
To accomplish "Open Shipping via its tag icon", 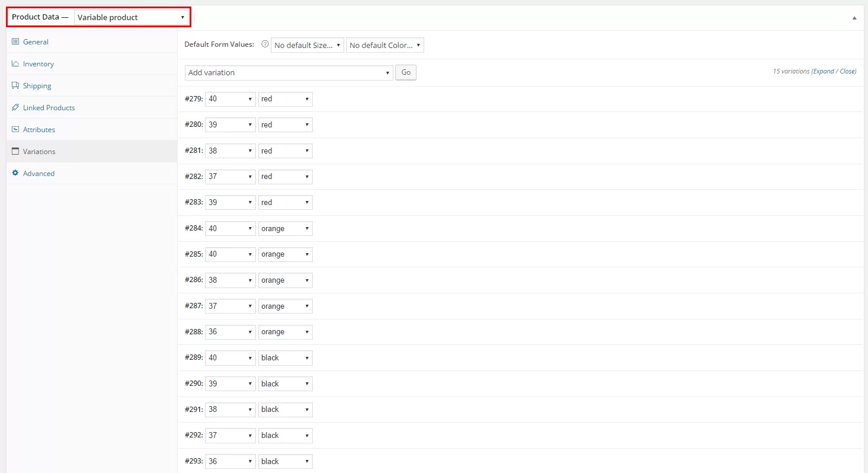I will tap(15, 85).
